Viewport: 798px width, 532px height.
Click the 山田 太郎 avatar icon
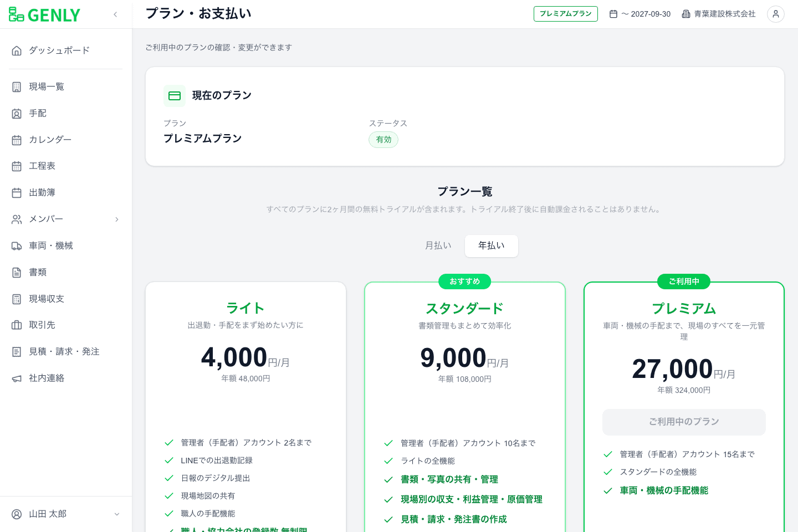(x=17, y=514)
